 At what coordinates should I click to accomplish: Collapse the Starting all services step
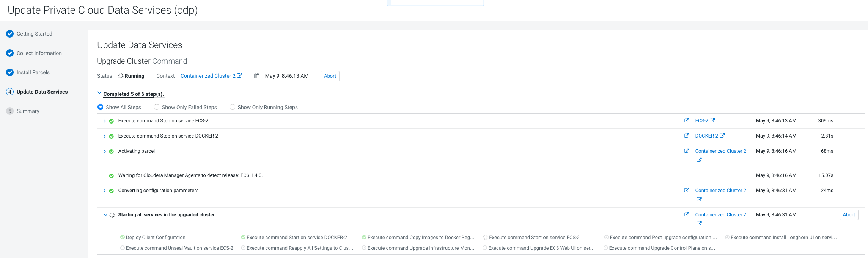[x=105, y=215]
